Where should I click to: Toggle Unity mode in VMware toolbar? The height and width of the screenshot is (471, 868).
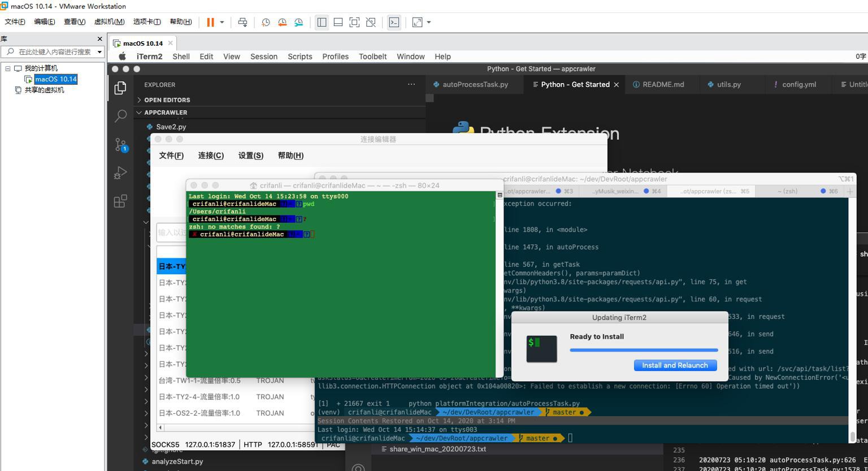pos(371,22)
